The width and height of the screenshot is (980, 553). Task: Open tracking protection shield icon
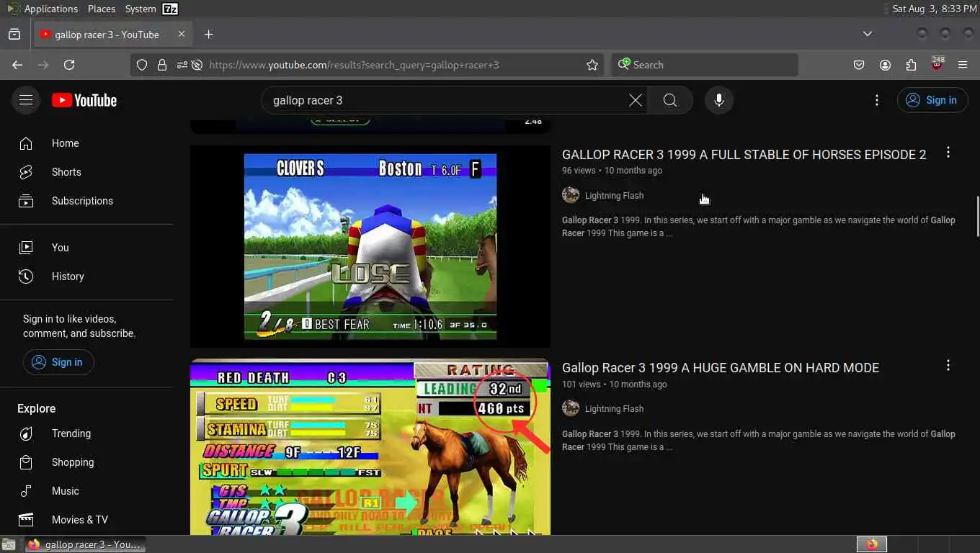pos(142,65)
